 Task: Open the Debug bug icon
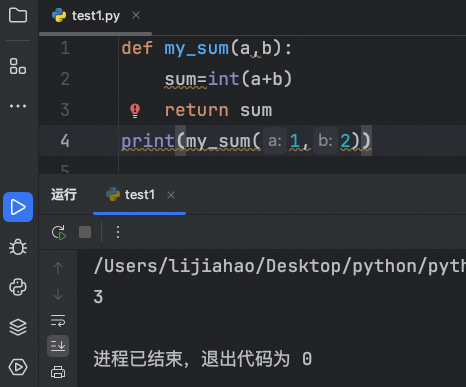pyautogui.click(x=18, y=247)
